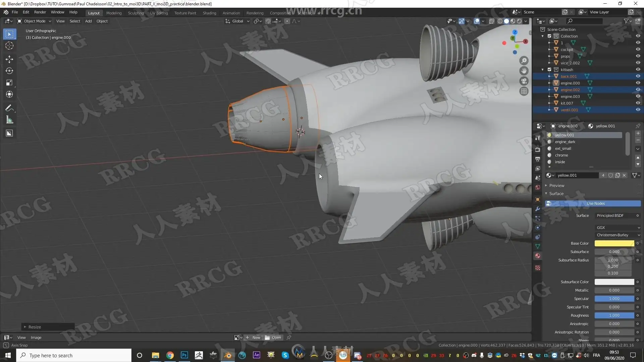The image size is (644, 362).
Task: Hide the cockpit object in outliner
Action: [x=638, y=49]
